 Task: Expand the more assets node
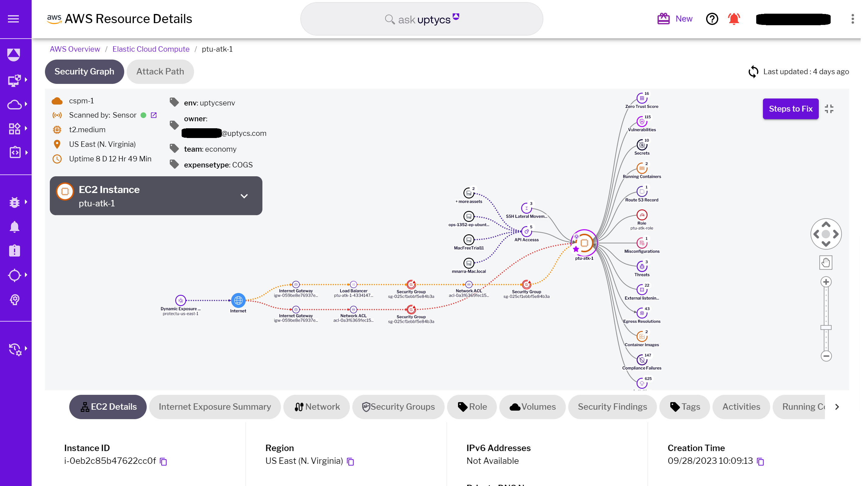469,191
